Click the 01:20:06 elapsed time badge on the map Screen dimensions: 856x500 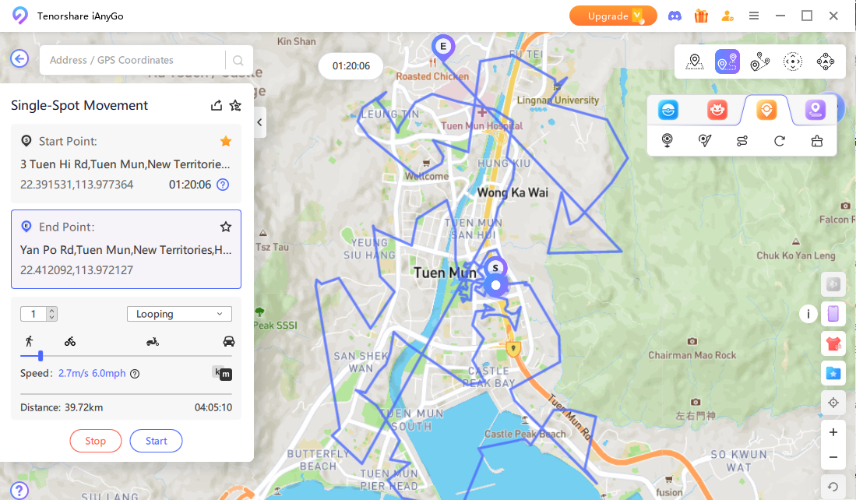[x=351, y=66]
